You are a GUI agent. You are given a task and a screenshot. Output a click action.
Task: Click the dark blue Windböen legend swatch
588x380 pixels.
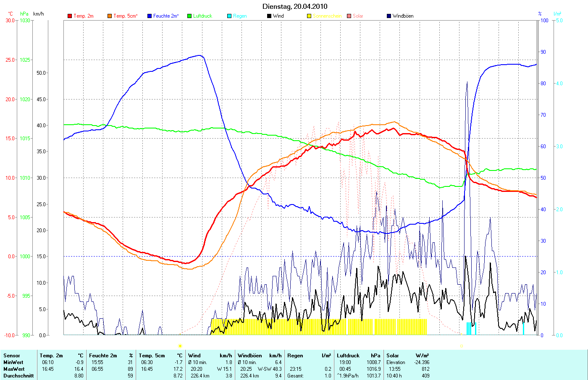(x=389, y=16)
